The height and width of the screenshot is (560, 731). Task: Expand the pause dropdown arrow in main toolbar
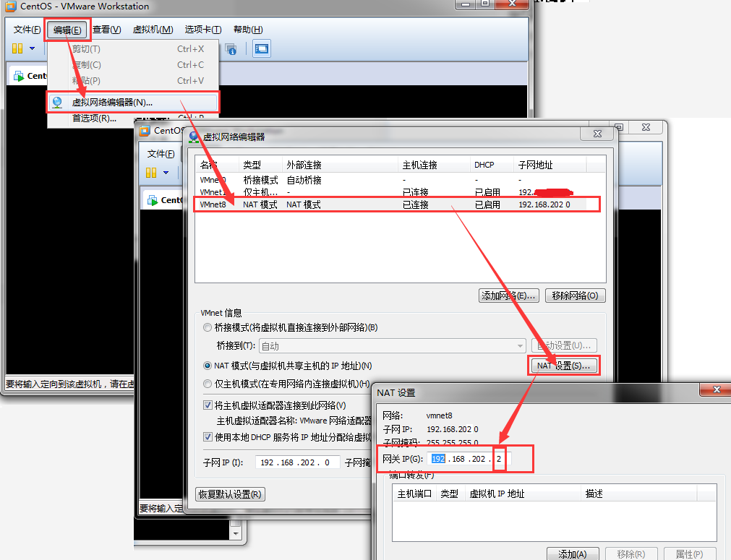click(32, 48)
